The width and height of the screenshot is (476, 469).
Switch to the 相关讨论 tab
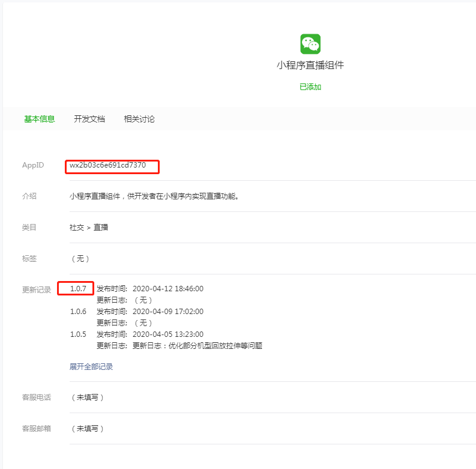(x=139, y=119)
